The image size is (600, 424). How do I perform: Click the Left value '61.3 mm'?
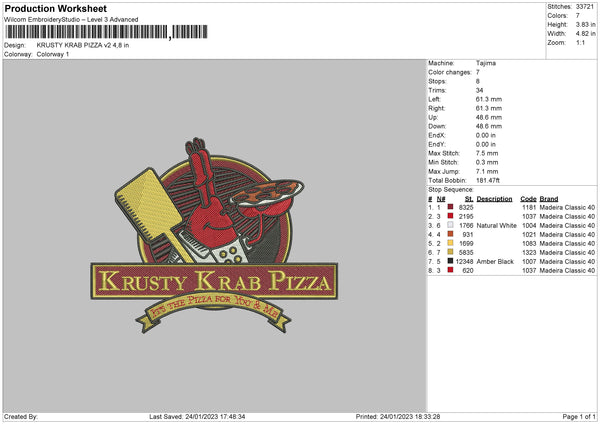(489, 99)
